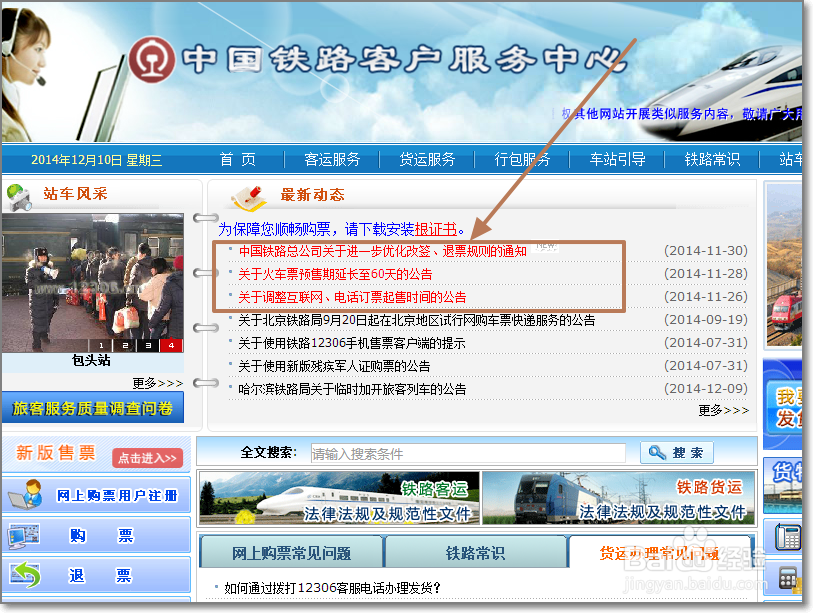Click the red 点击进入>> button

click(146, 458)
